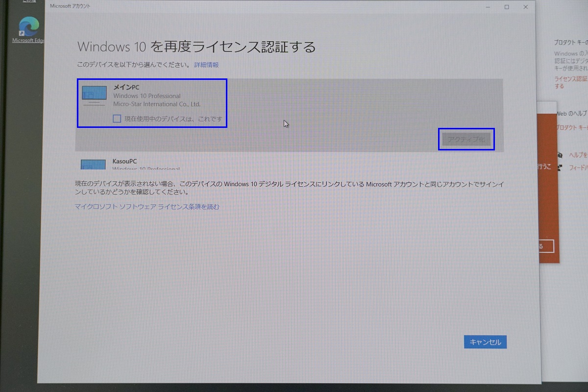Click the Windows 10 Professional text under メインPC
Image resolution: width=588 pixels, height=392 pixels.
[147, 96]
